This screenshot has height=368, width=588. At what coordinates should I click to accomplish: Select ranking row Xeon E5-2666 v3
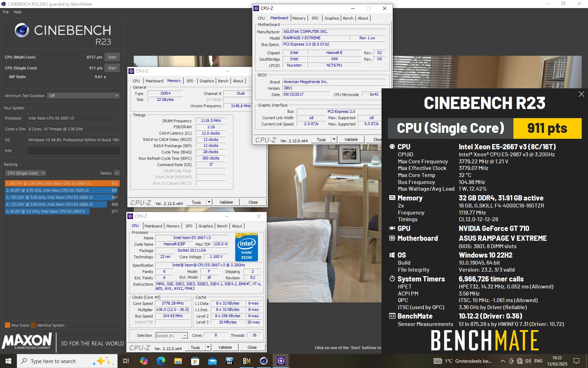coord(62,197)
